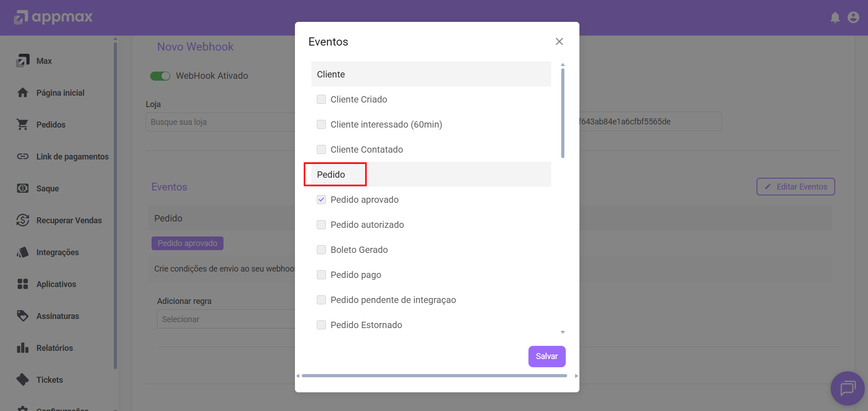The image size is (868, 411).
Task: Click the Aplicativos grid icon
Action: [22, 284]
